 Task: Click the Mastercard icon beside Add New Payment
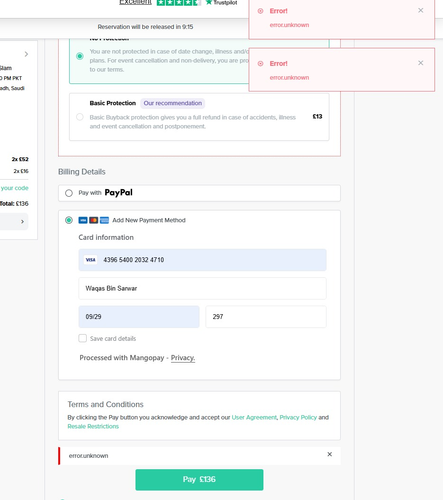94,220
